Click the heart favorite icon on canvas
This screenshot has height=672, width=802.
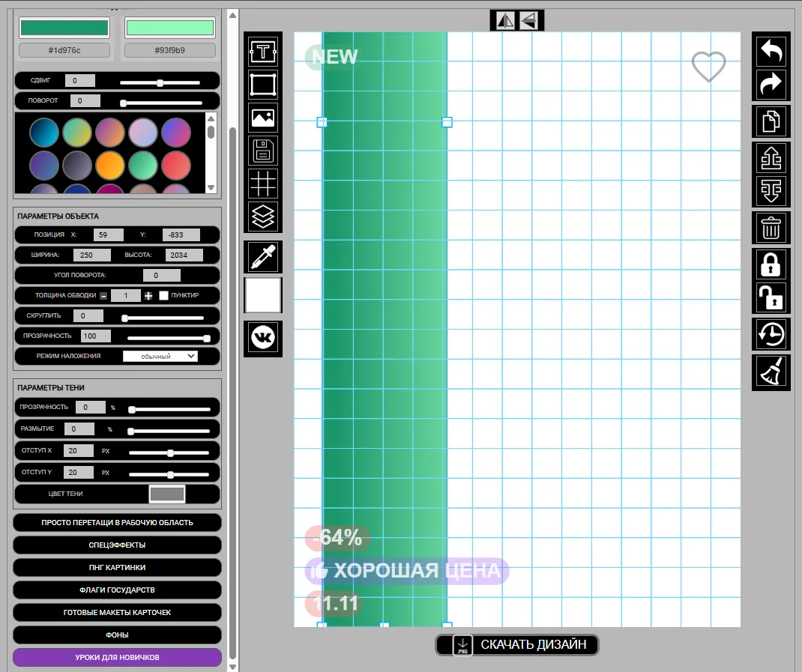tap(708, 67)
